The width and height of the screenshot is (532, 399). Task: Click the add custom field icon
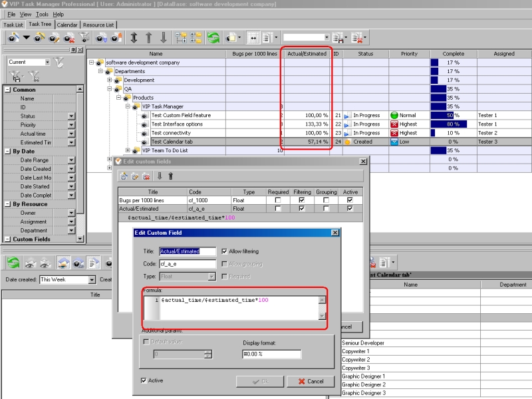point(124,176)
